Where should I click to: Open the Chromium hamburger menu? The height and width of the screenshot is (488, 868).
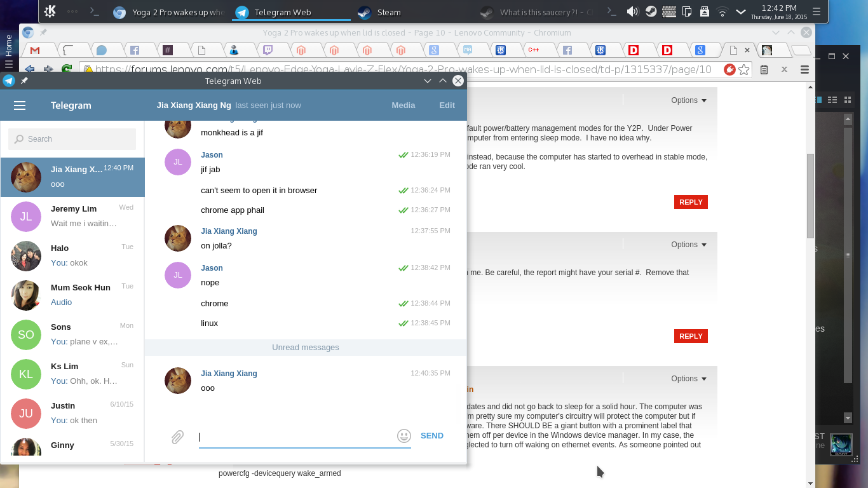pyautogui.click(x=804, y=70)
